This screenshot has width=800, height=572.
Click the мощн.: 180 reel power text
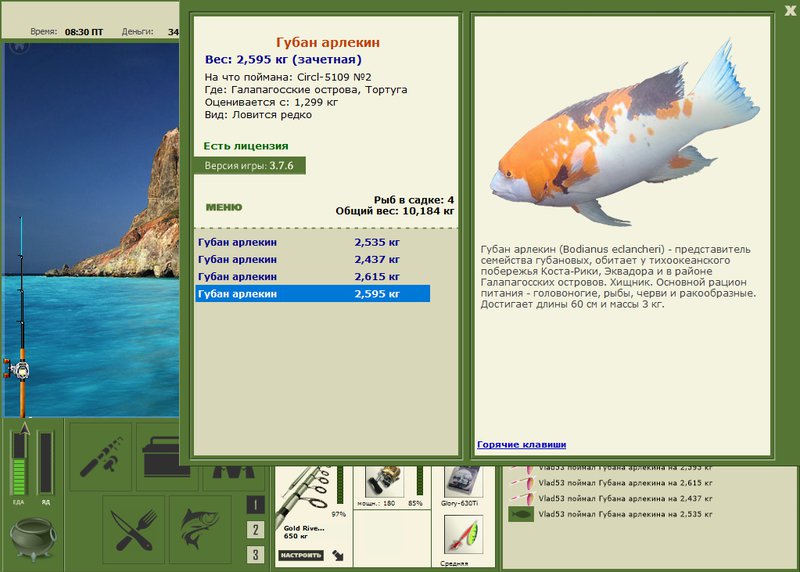tap(376, 503)
